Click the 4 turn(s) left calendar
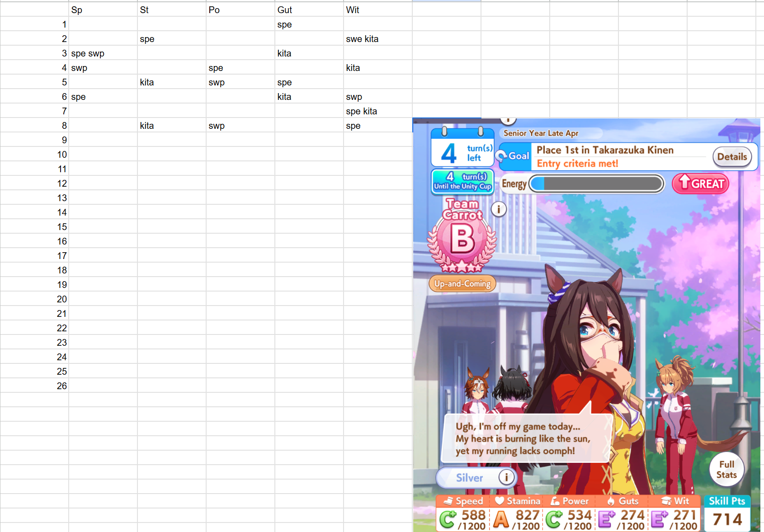 click(462, 147)
